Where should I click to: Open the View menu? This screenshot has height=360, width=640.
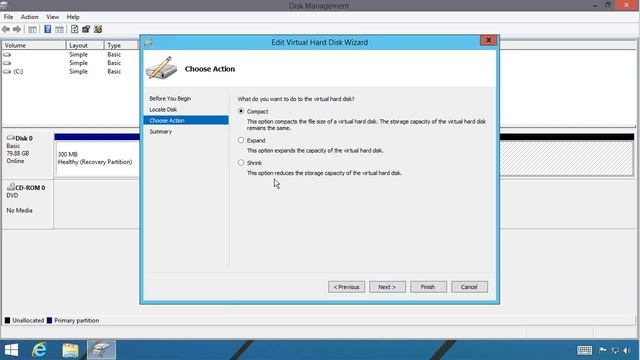pos(52,17)
